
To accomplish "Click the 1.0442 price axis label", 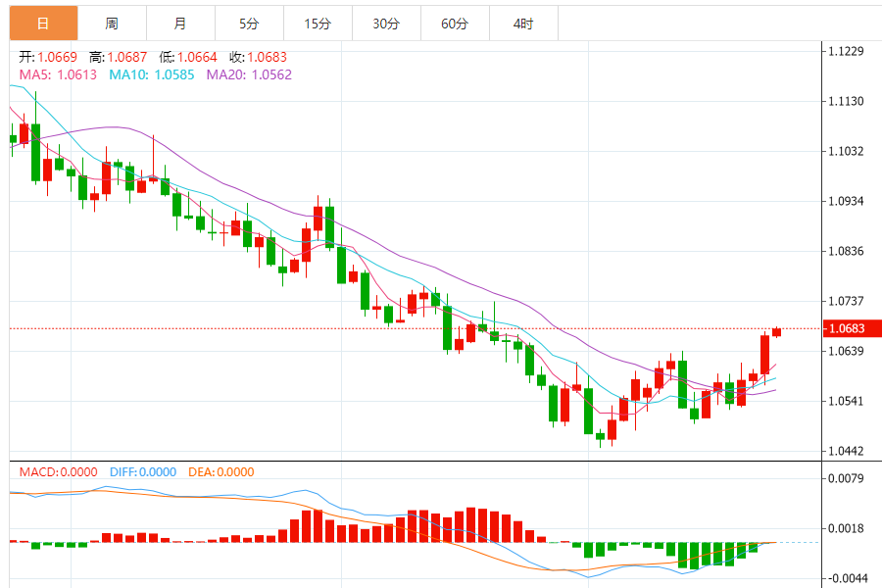I will tap(846, 451).
